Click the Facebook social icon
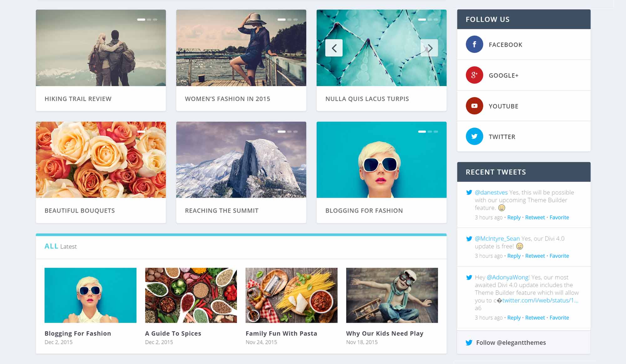Viewport: 626px width, 364px height. 474,44
